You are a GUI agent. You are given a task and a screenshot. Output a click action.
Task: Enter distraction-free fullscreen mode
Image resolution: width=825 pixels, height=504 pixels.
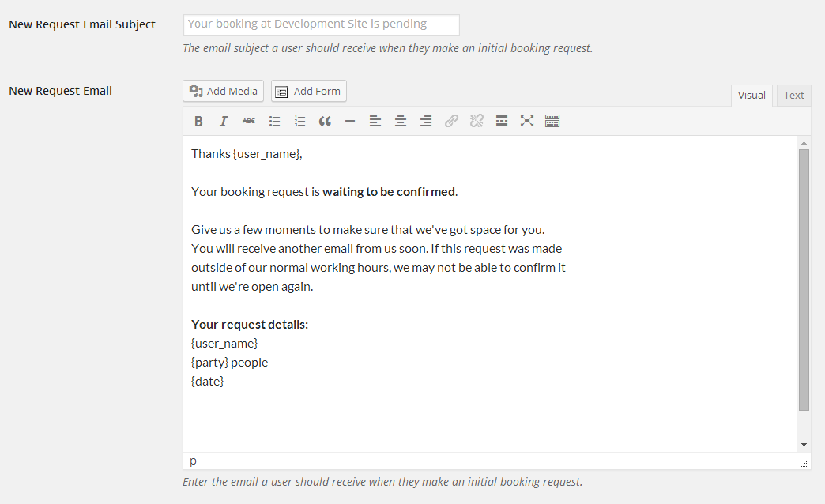pos(527,121)
